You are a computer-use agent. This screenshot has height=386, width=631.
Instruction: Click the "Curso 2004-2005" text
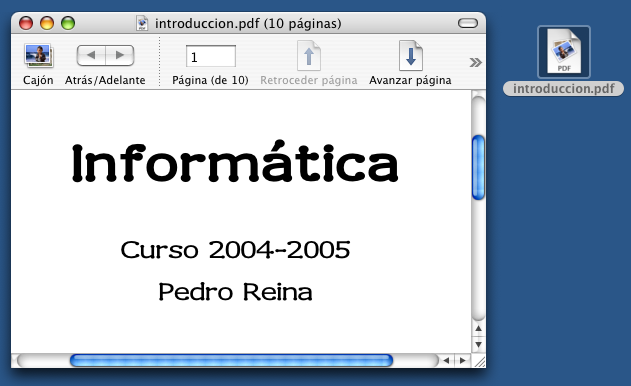tap(235, 250)
